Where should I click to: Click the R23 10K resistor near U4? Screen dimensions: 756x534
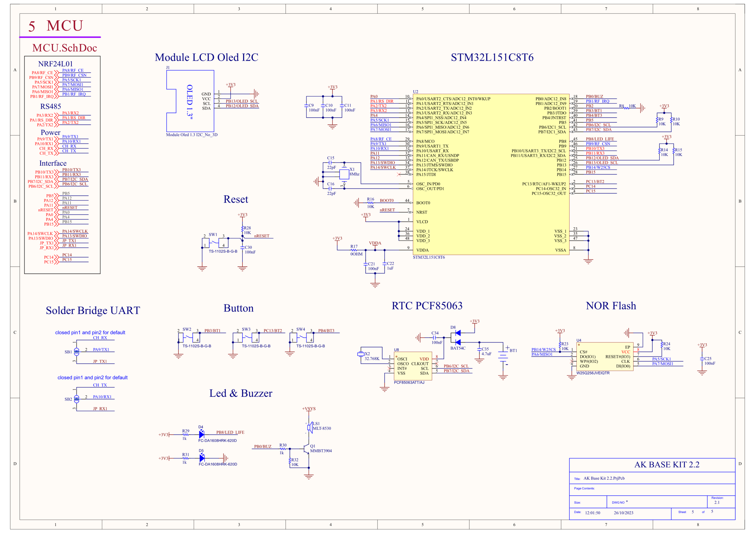tap(560, 345)
